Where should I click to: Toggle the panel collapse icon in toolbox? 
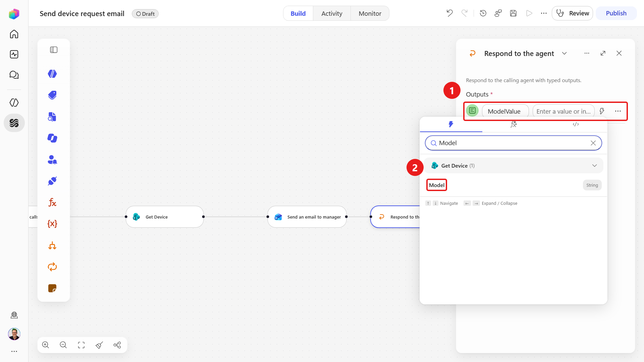(54, 50)
